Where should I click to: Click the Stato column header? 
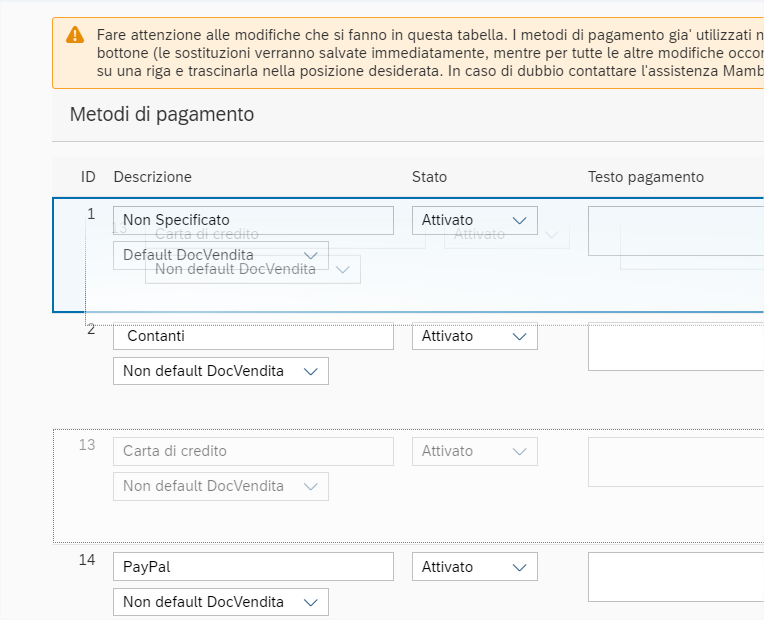pyautogui.click(x=429, y=177)
